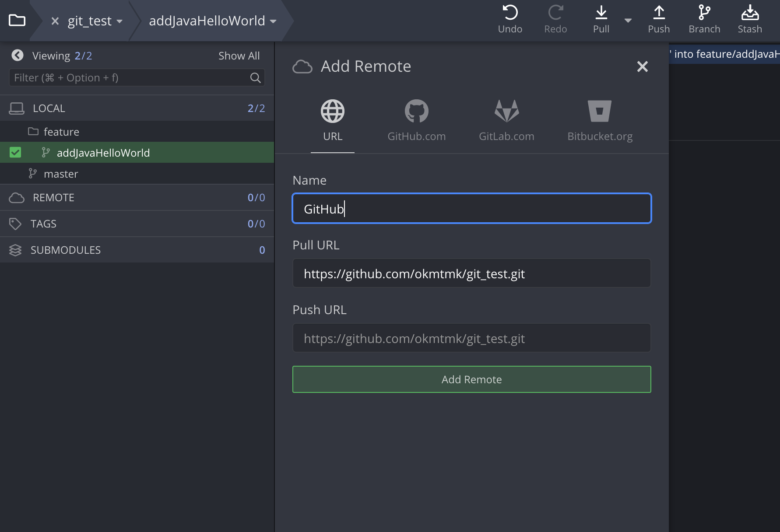Viewport: 780px width, 532px height.
Task: Open the addJavaHelloWorld branch dropdown
Action: [x=273, y=21]
